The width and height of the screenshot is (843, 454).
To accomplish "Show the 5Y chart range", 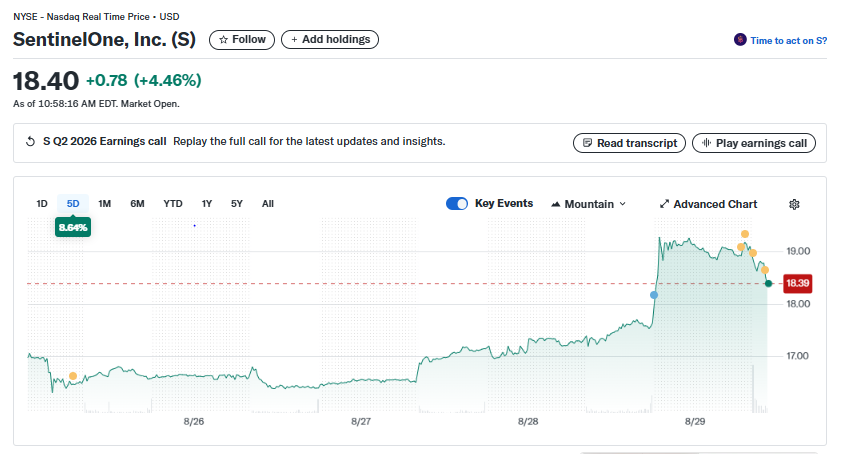I will (x=237, y=204).
